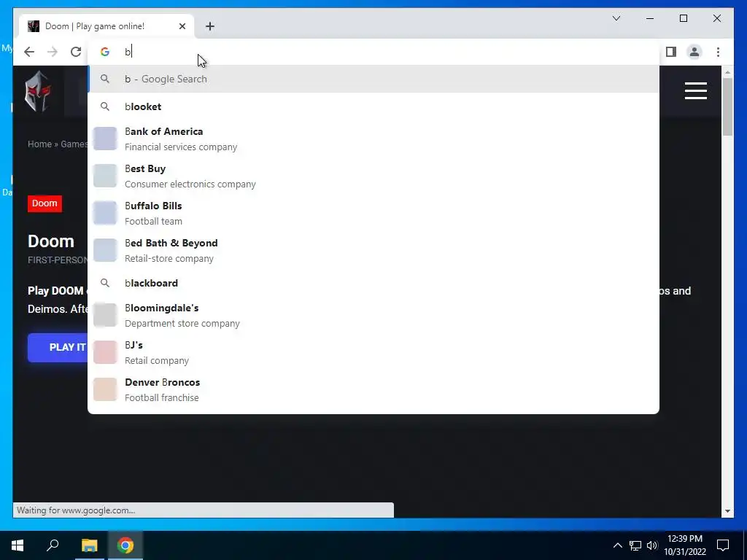Screen dimensions: 747x560
Task: Click the helmet site logo
Action: click(x=38, y=91)
